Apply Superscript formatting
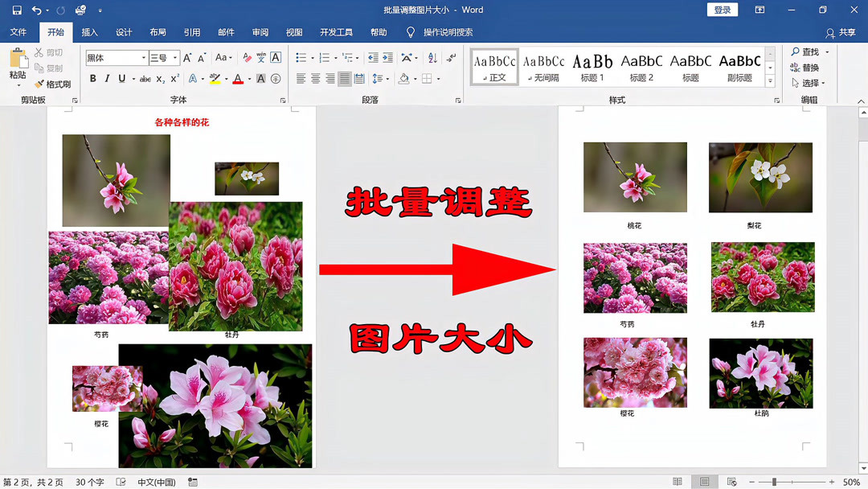Screen dimensions: 868x489 tap(174, 77)
